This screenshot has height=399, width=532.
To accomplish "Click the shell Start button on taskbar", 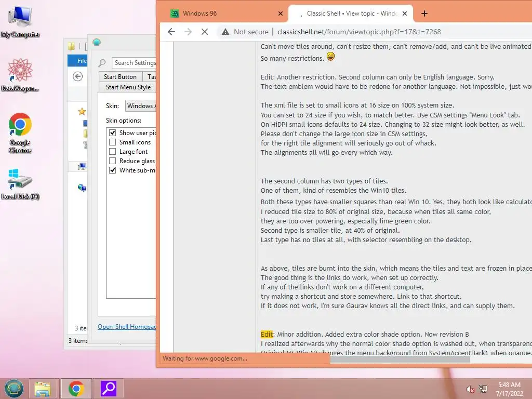I will 14,389.
